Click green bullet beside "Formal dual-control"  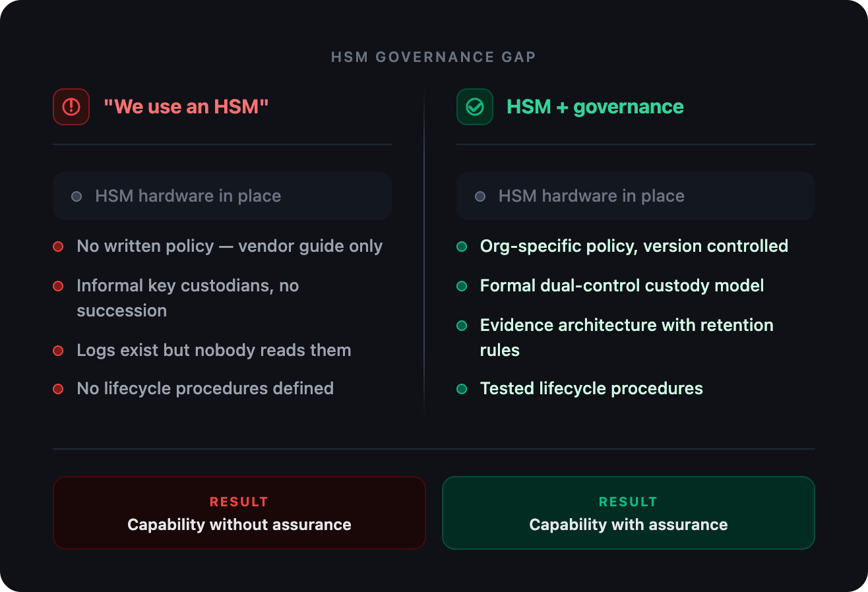[462, 286]
